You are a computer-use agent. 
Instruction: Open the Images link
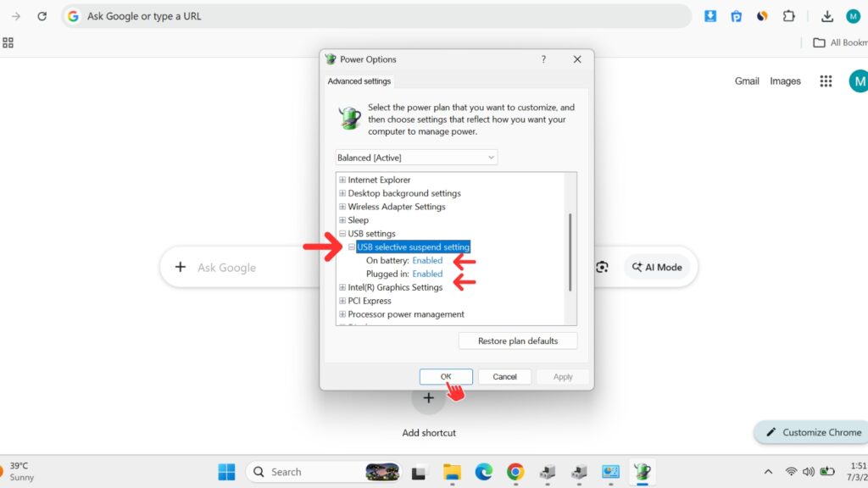point(785,80)
